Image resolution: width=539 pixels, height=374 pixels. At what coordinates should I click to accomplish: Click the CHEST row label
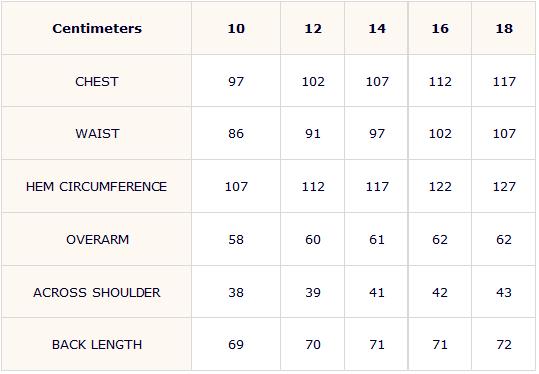[97, 81]
